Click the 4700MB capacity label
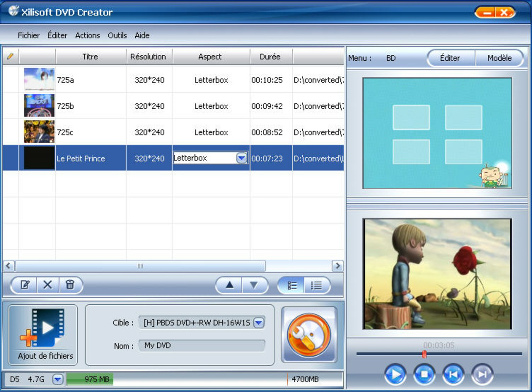 point(305,379)
